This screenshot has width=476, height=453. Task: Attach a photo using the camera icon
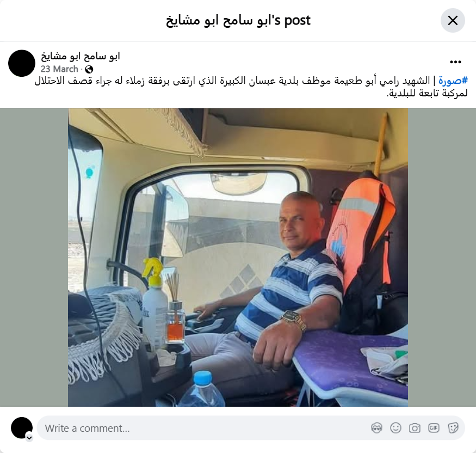[x=415, y=428]
